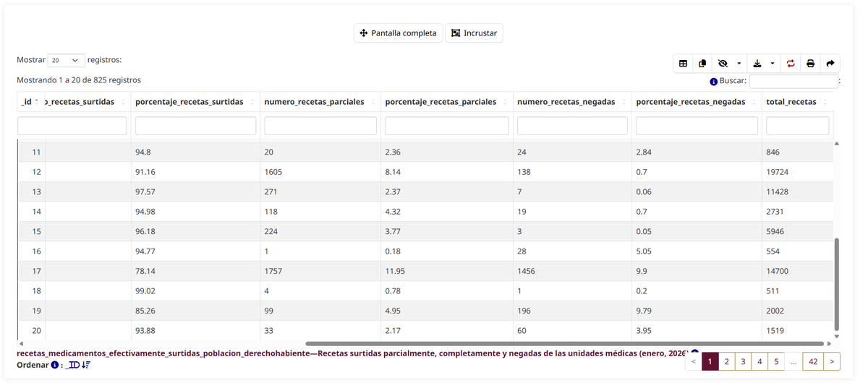Jump to last page 42
868x388 pixels.
(x=813, y=361)
